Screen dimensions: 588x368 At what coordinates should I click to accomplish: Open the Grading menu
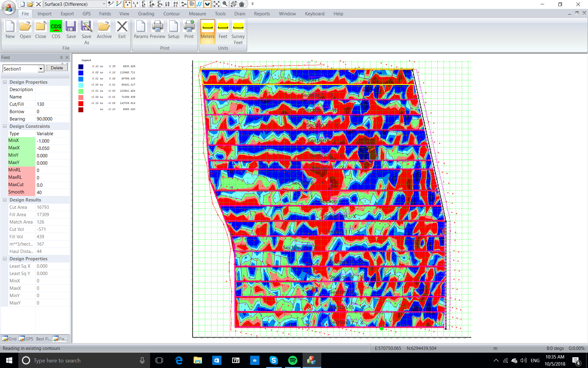[x=146, y=14]
